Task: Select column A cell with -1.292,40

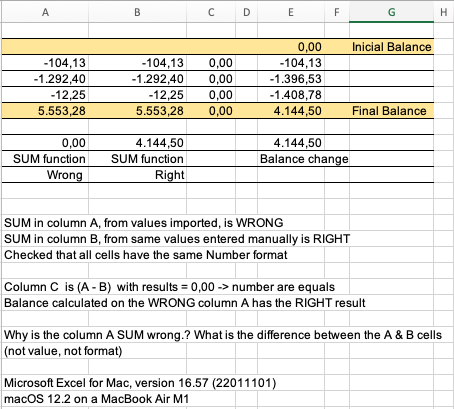Action: (45, 79)
